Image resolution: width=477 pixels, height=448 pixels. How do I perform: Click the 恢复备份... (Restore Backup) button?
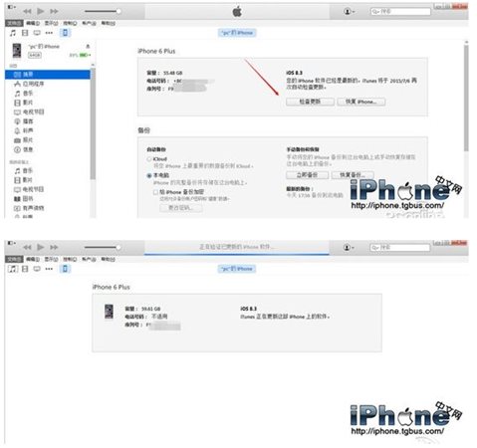(353, 175)
